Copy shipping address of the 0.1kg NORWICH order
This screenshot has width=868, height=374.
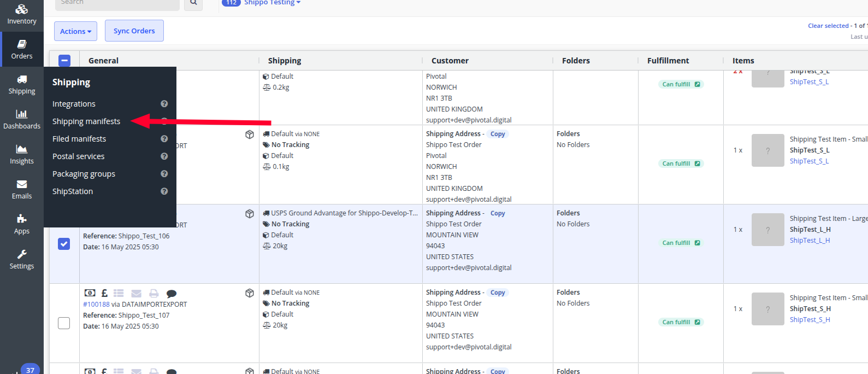pyautogui.click(x=498, y=134)
